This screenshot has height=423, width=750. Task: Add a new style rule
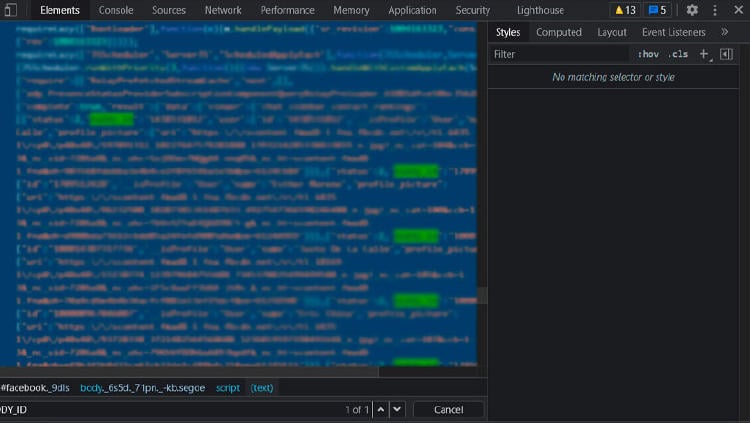pos(703,54)
